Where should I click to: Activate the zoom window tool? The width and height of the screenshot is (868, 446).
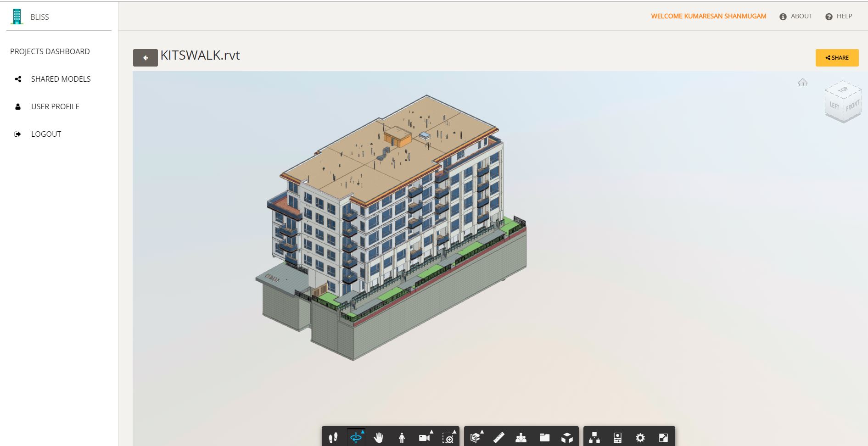[x=448, y=438]
